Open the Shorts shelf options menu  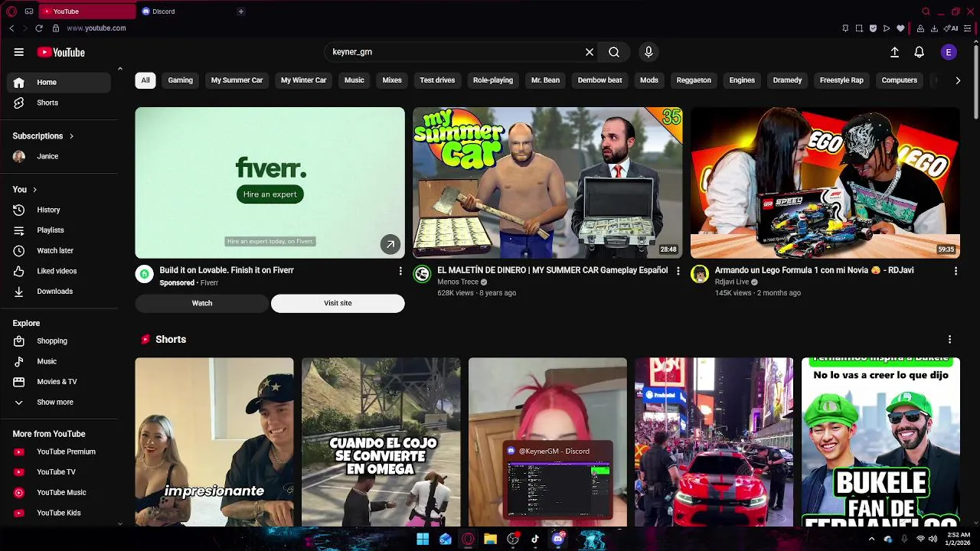(949, 340)
